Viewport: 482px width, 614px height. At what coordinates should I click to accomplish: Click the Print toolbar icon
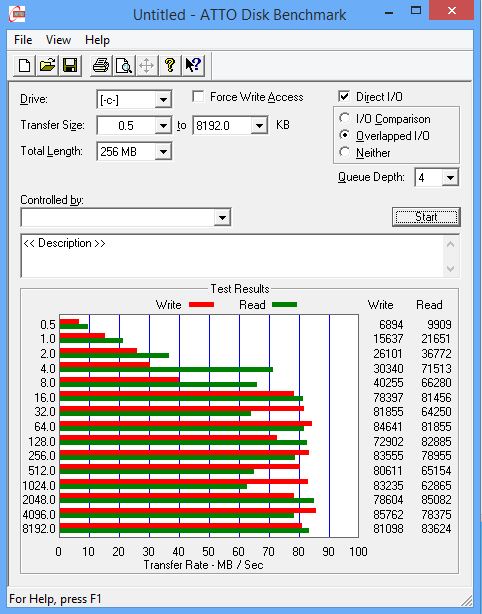click(101, 65)
